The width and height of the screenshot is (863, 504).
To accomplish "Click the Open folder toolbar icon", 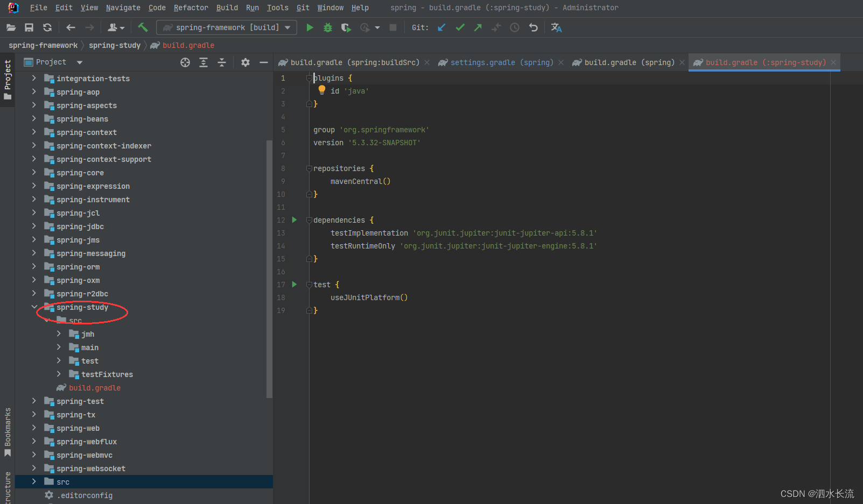I will tap(11, 27).
